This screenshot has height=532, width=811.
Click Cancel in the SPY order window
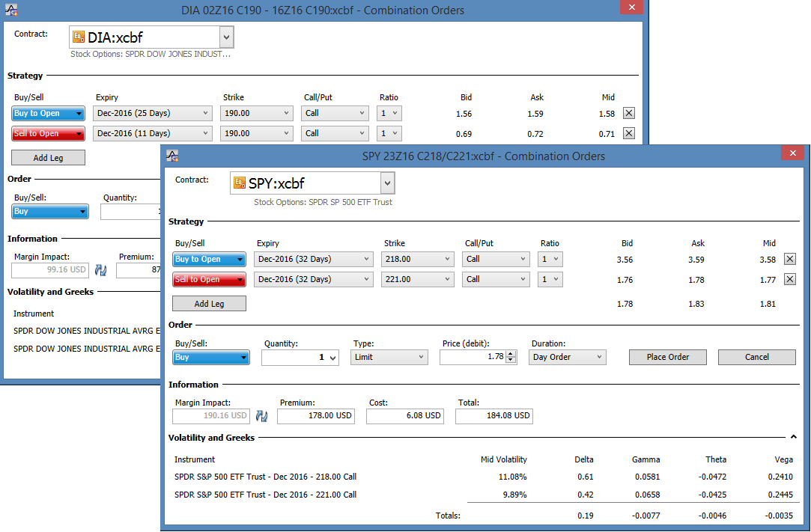(756, 357)
